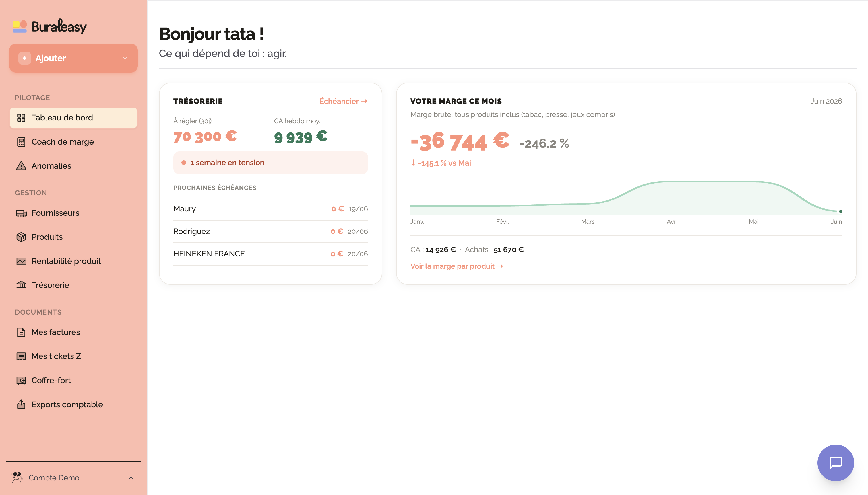Click the Fournisseurs truck icon
This screenshot has width=868, height=495.
pyautogui.click(x=21, y=213)
